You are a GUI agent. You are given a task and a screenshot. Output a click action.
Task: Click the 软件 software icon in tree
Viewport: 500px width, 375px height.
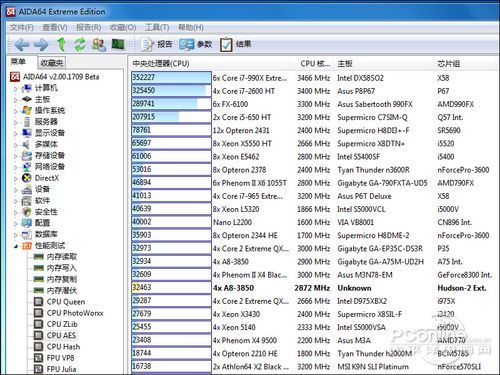(x=27, y=201)
